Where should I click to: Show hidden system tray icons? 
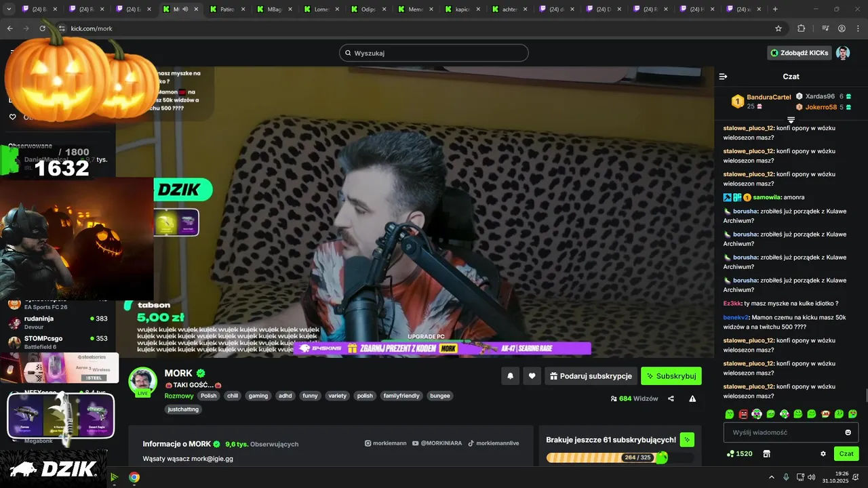tap(771, 477)
